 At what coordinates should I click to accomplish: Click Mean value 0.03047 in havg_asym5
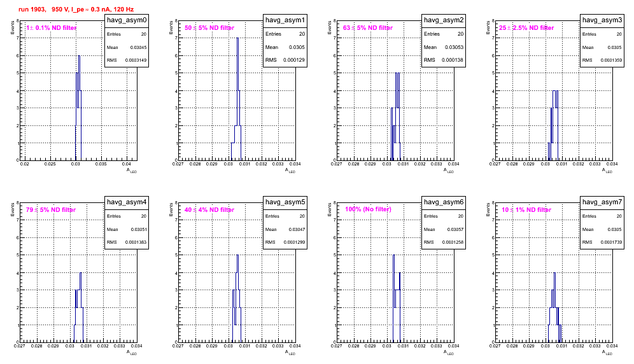tap(297, 229)
